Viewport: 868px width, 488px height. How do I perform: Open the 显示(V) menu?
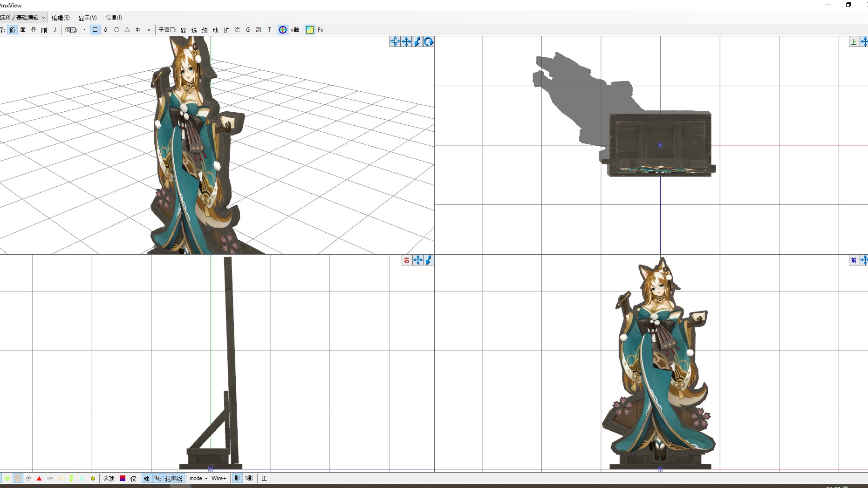pyautogui.click(x=87, y=18)
